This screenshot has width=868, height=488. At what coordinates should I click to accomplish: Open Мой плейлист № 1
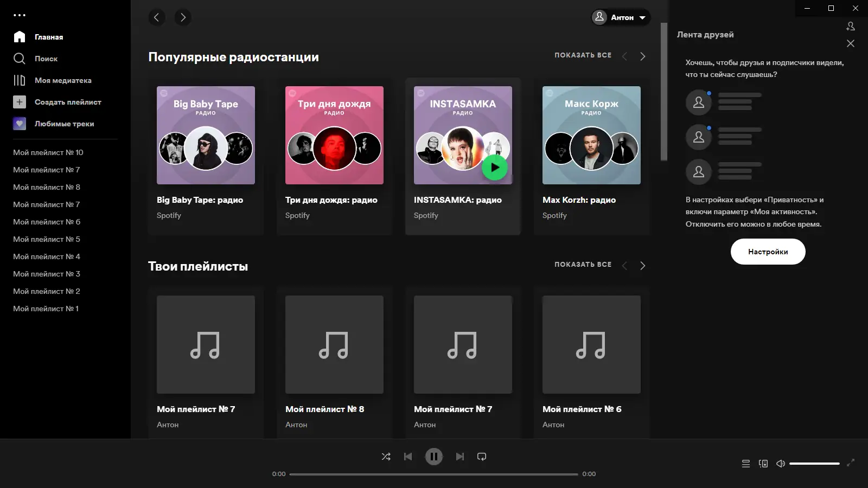click(46, 309)
